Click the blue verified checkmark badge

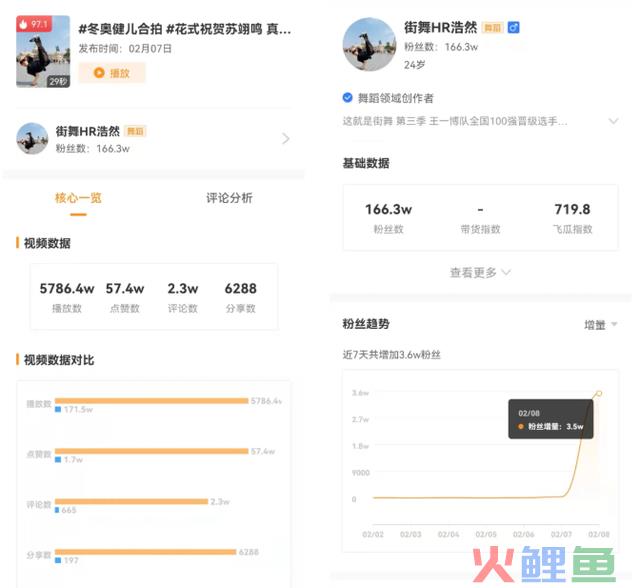(x=347, y=98)
